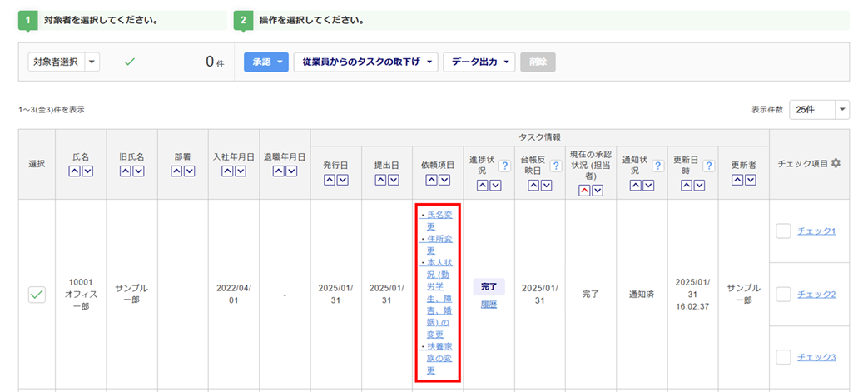Open the 承認 action menu
The image size is (868, 392).
click(265, 62)
